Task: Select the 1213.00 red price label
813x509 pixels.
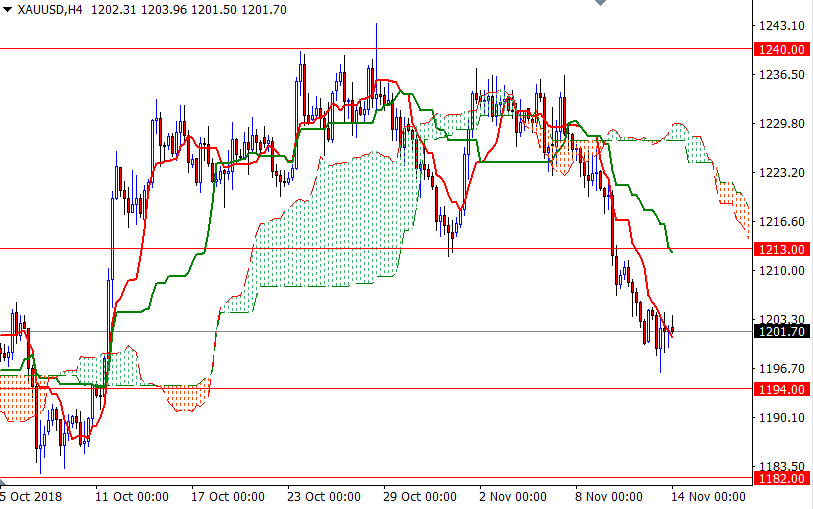Action: pyautogui.click(x=781, y=249)
